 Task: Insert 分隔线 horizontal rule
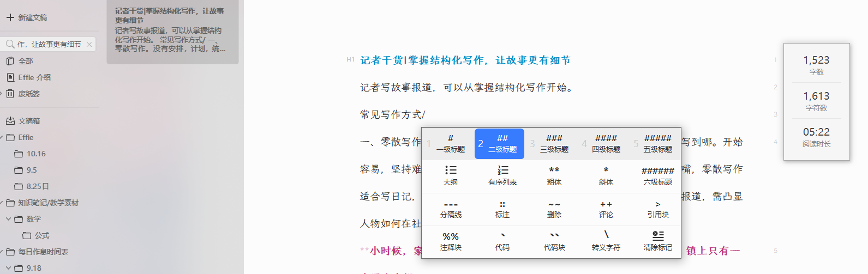click(450, 209)
